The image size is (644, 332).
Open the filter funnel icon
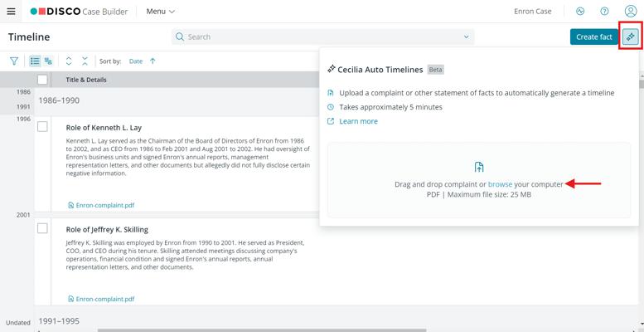tap(14, 61)
